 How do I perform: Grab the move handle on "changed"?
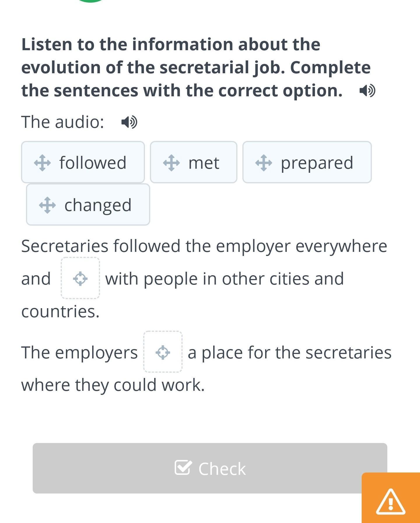click(47, 205)
